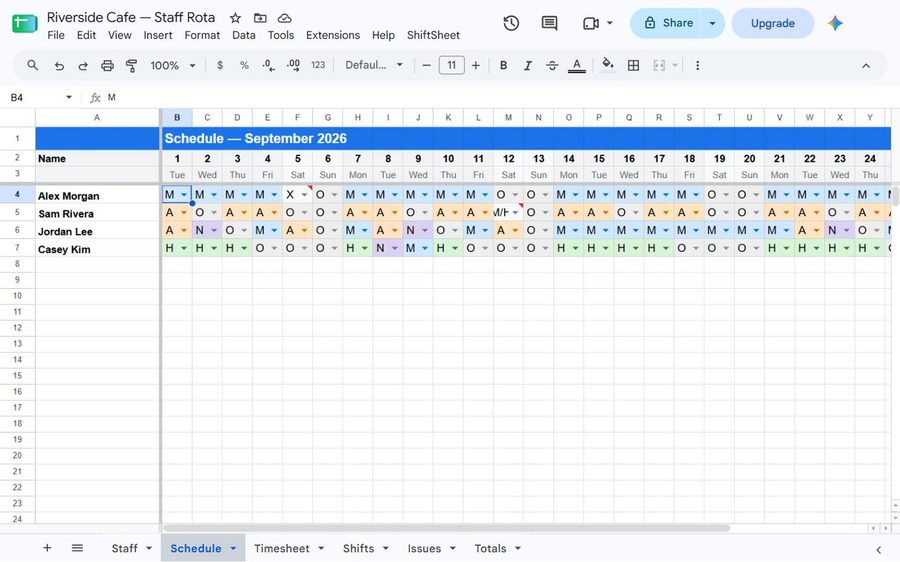The height and width of the screenshot is (562, 900).
Task: Format as currency with dollar icon
Action: click(x=220, y=65)
